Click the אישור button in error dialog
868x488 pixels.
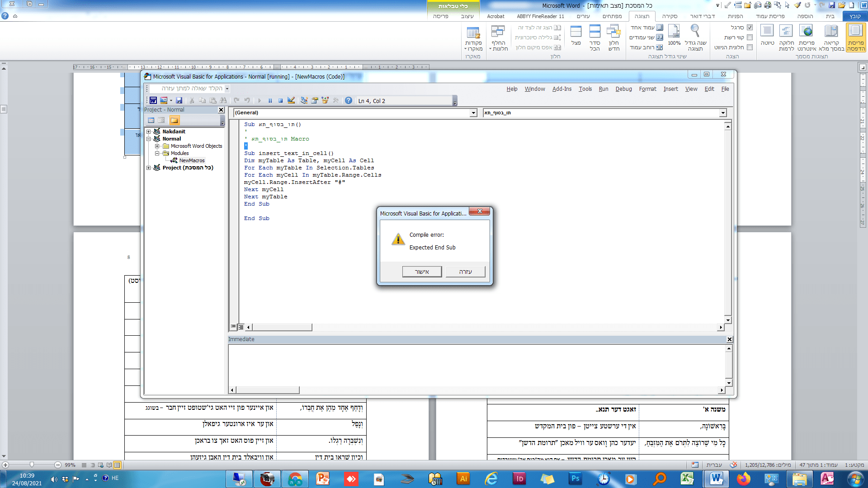(422, 272)
